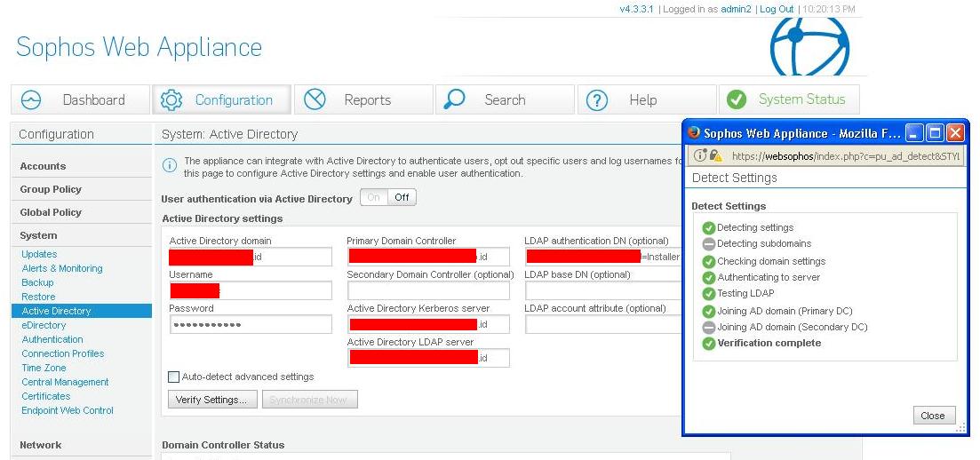
Task: Click the Log Out link
Action: click(777, 10)
